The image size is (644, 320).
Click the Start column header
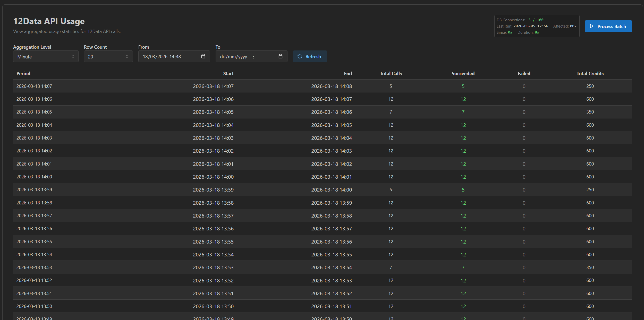tap(228, 74)
